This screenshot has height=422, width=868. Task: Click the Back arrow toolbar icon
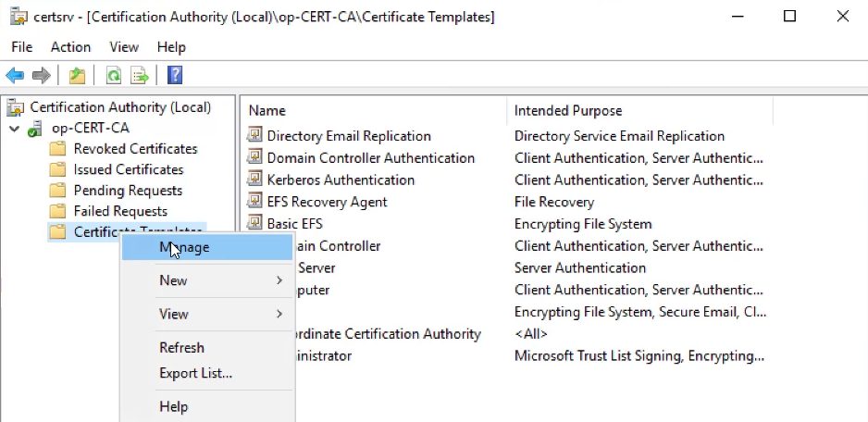pyautogui.click(x=15, y=75)
